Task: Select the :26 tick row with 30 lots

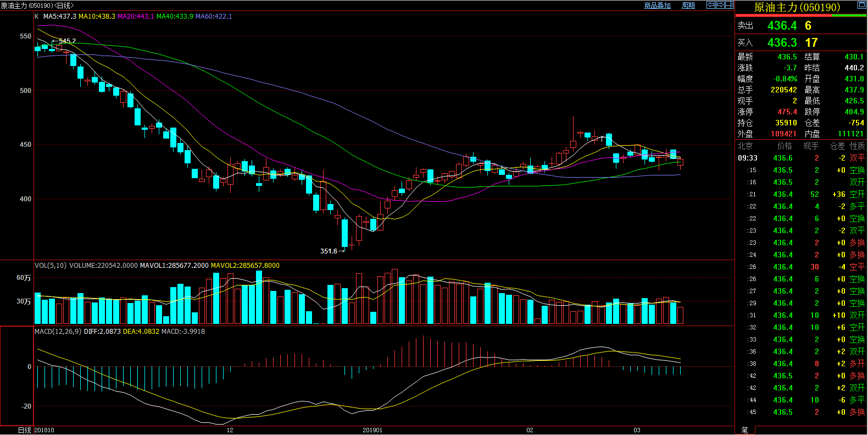Action: tap(801, 267)
